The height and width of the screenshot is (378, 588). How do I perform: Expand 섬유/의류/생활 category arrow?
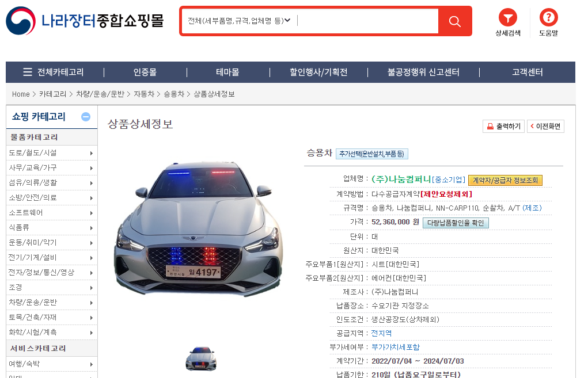[x=91, y=183]
